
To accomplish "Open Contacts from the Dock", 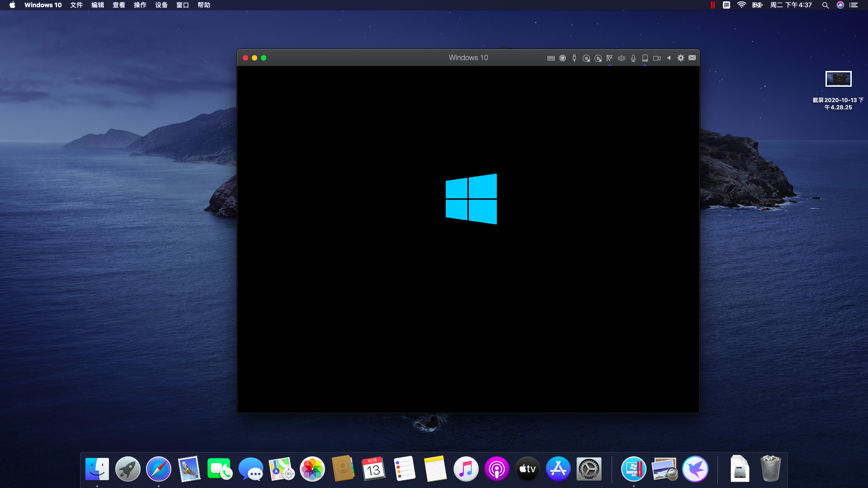I will click(343, 469).
